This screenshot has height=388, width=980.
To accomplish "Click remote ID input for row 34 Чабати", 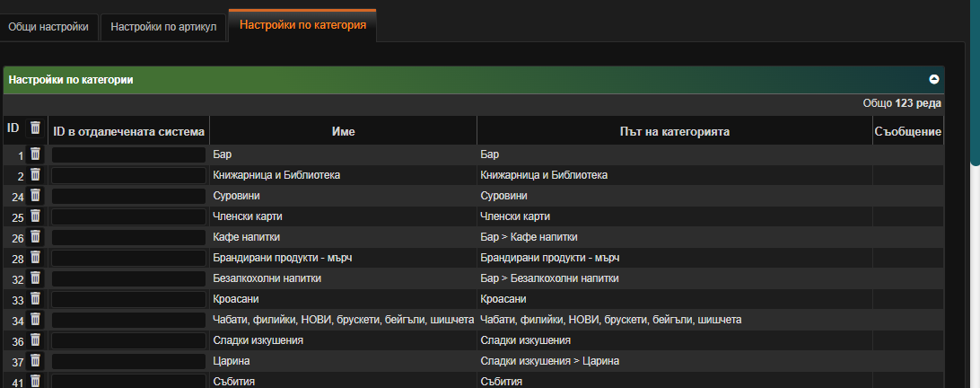I will [128, 320].
